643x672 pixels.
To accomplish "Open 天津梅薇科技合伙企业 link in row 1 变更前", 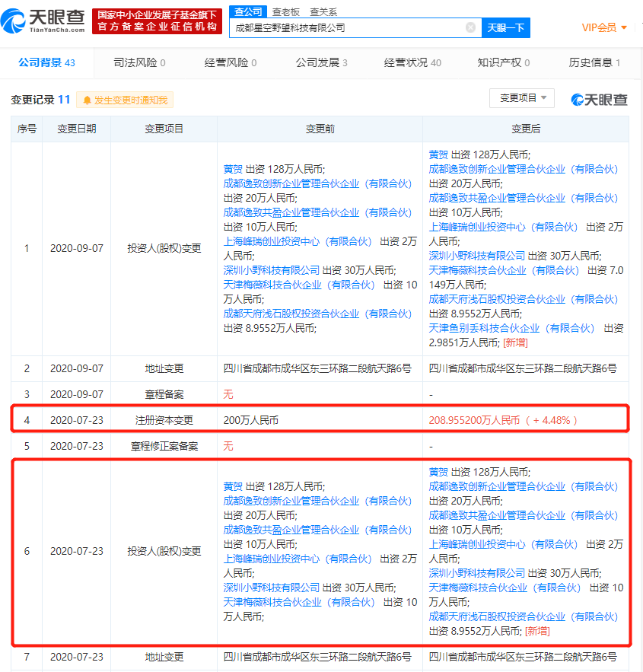I will coord(298,285).
